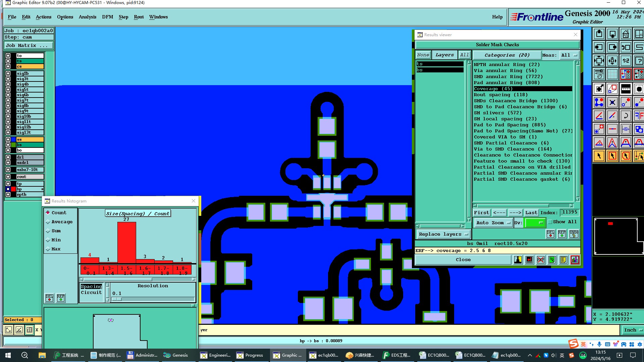Click the DEL icon in Results viewer
Screen dimensions: 644x362
click(x=550, y=234)
